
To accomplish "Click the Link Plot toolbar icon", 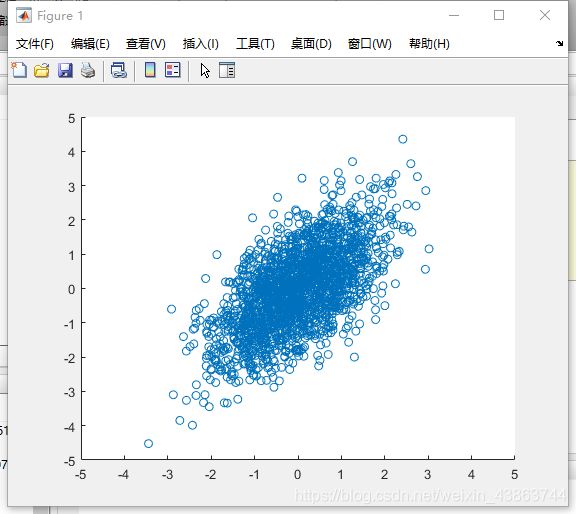I will pos(119,70).
